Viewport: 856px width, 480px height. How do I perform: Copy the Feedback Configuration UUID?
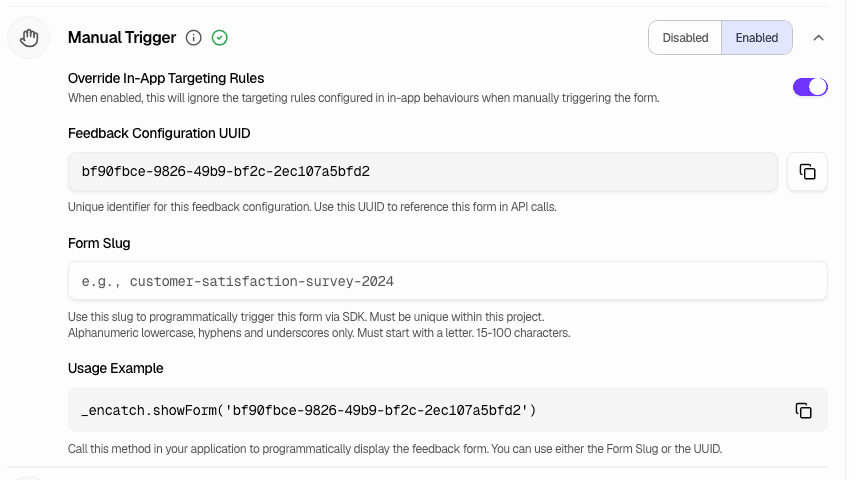click(x=807, y=171)
